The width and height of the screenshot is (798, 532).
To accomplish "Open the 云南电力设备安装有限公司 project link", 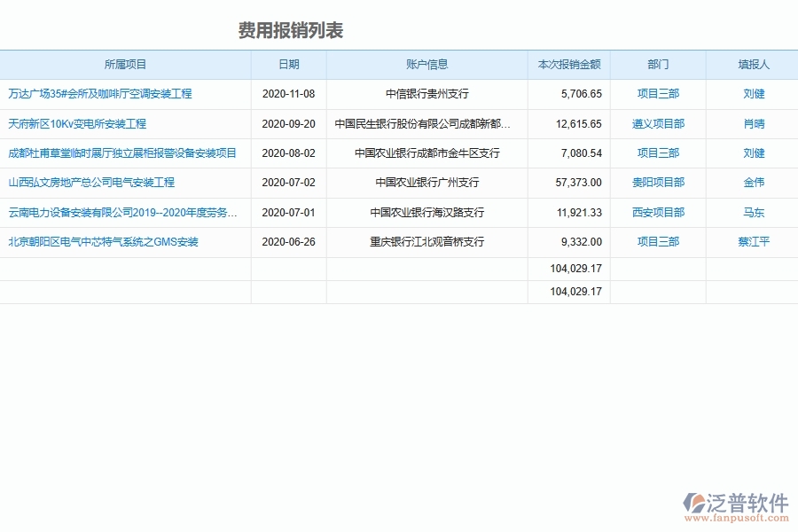I will [x=118, y=212].
